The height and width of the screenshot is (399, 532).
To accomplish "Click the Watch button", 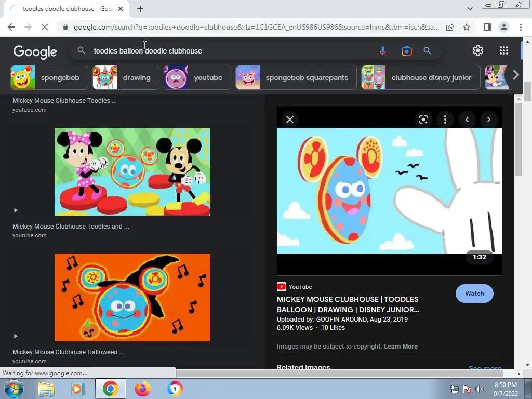I will (x=474, y=294).
